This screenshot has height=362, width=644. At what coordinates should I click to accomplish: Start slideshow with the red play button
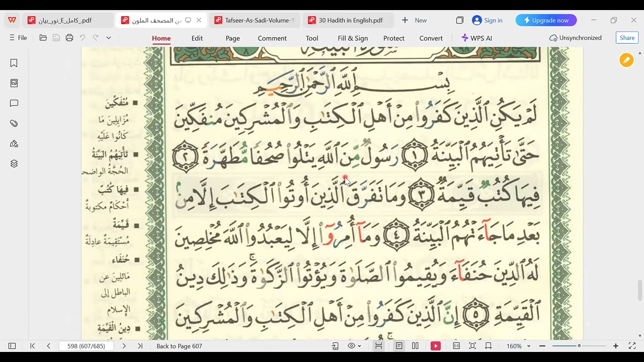click(436, 346)
